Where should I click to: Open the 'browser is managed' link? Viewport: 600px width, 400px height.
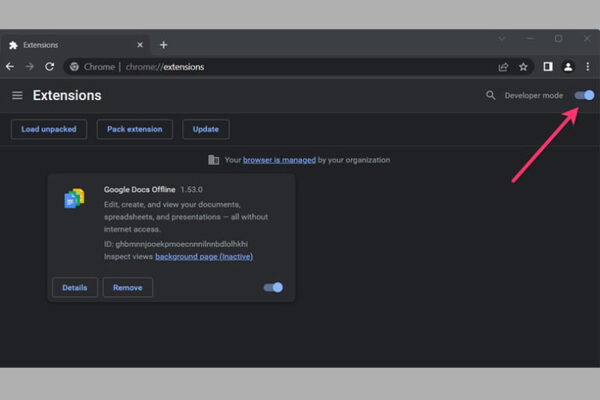click(279, 160)
